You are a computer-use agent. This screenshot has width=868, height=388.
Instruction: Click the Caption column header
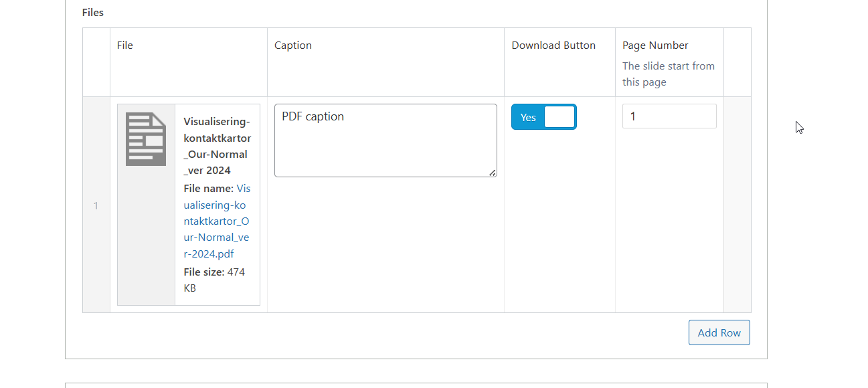(x=293, y=45)
